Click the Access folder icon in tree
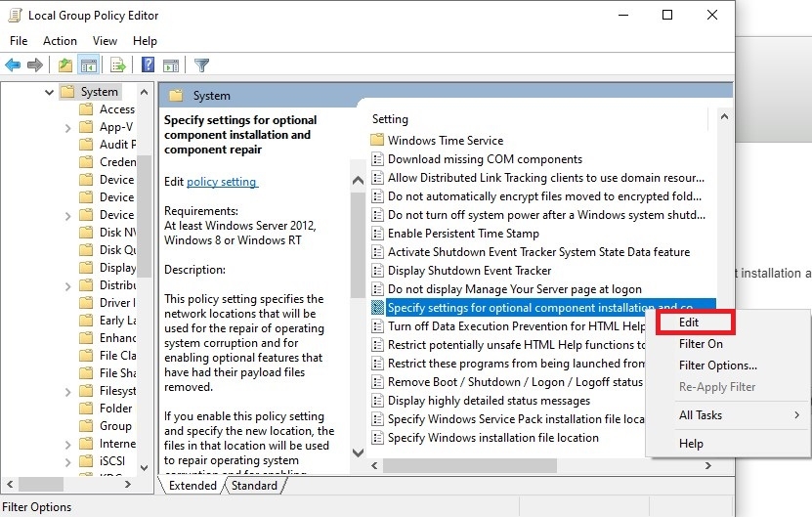This screenshot has width=812, height=517. (x=86, y=109)
